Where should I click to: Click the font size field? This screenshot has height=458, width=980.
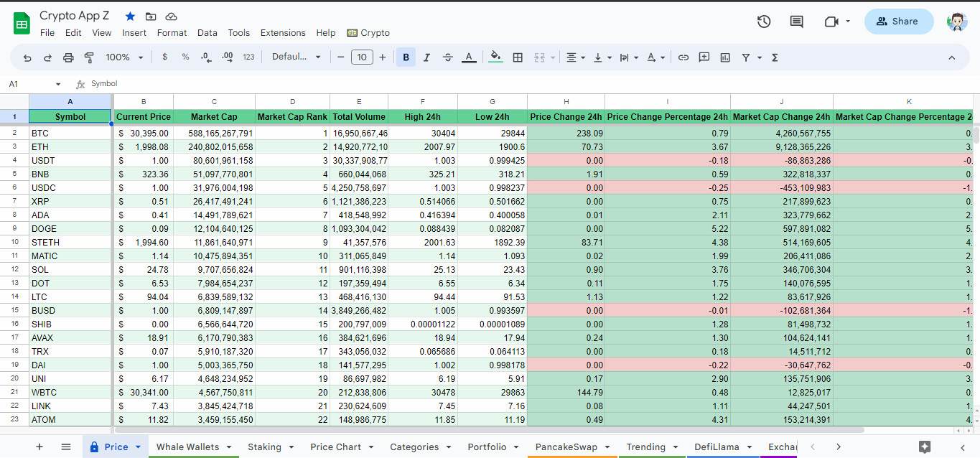point(362,57)
